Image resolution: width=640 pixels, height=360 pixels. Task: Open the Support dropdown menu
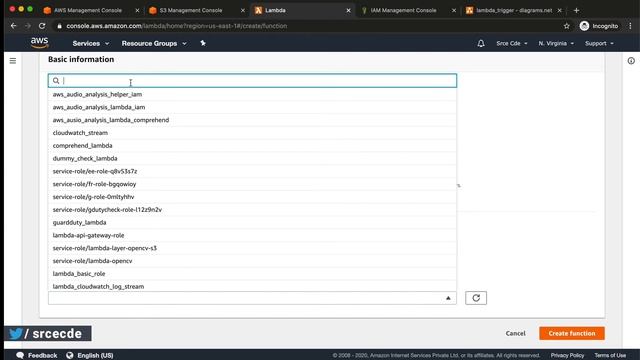point(599,43)
